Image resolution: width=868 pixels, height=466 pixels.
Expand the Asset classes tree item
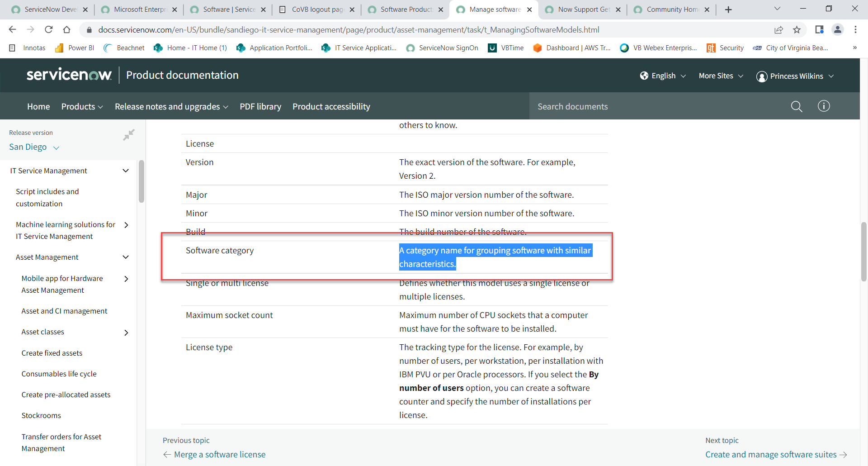pyautogui.click(x=126, y=333)
